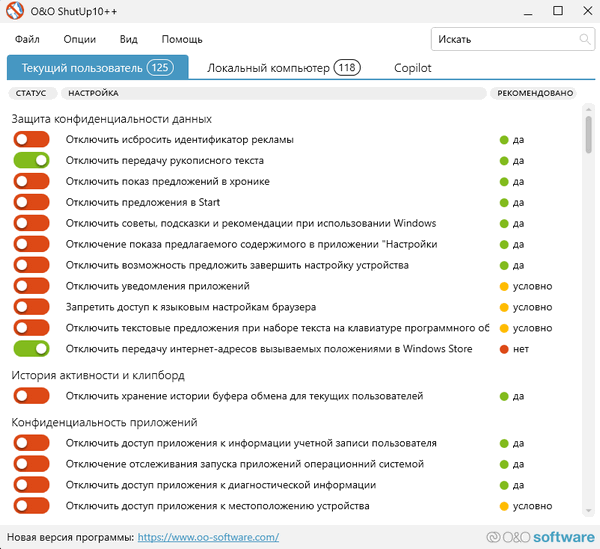Sort by the РЕКОМЕНДОВАНО column header
Screen dimensions: 600x549
coord(535,93)
